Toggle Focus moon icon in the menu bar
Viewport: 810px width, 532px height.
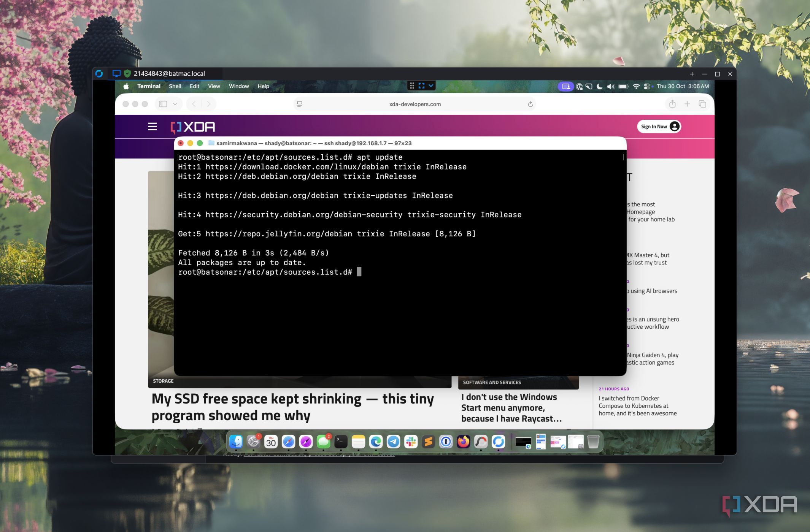click(x=599, y=86)
